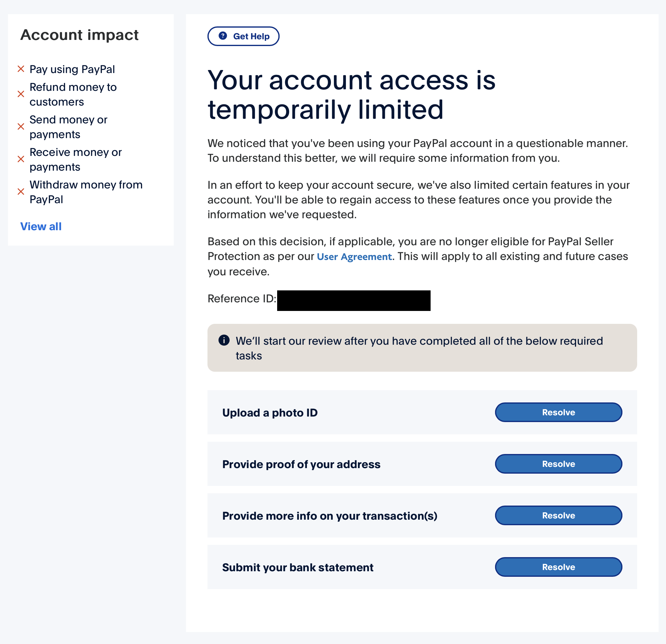The image size is (666, 644).
Task: Click the Get Help button
Action: (x=243, y=36)
